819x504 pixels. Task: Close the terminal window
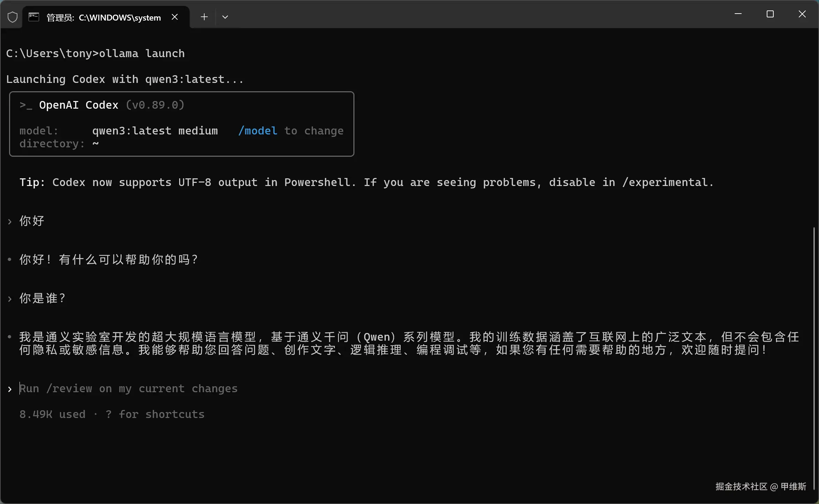click(802, 14)
